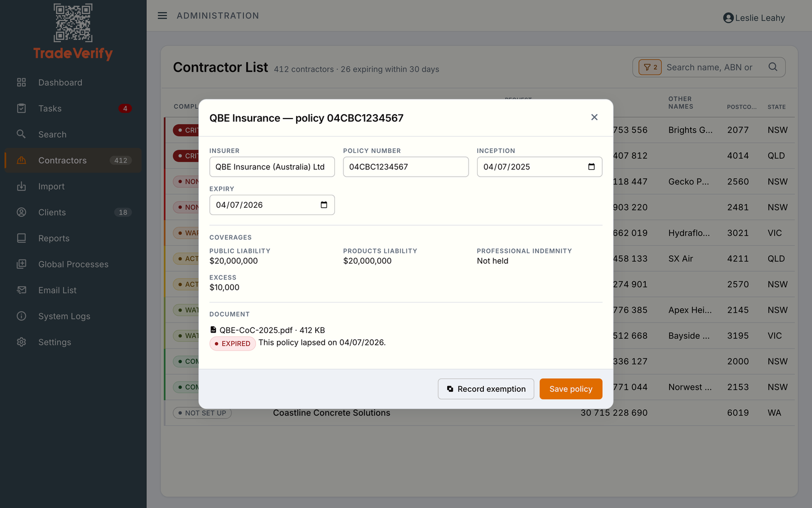The image size is (812, 508).
Task: Click the Record exemption button
Action: (486, 389)
